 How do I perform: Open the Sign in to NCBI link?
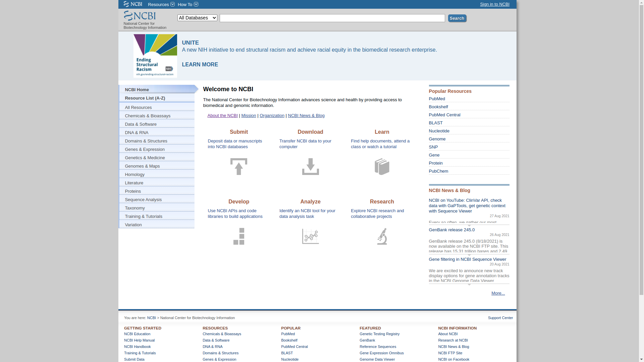[x=494, y=4]
